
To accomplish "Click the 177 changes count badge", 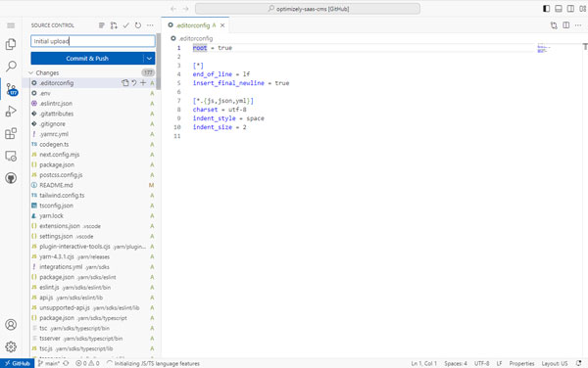I will (x=148, y=72).
